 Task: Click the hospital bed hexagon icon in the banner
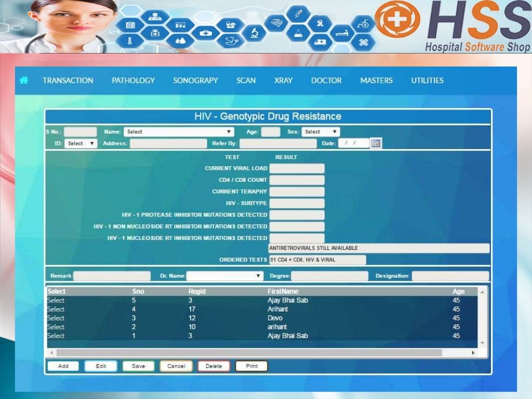tap(342, 33)
